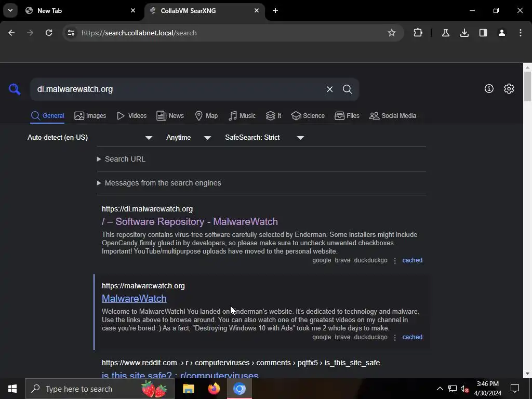
Task: Open the Downloads icon
Action: pos(464,33)
